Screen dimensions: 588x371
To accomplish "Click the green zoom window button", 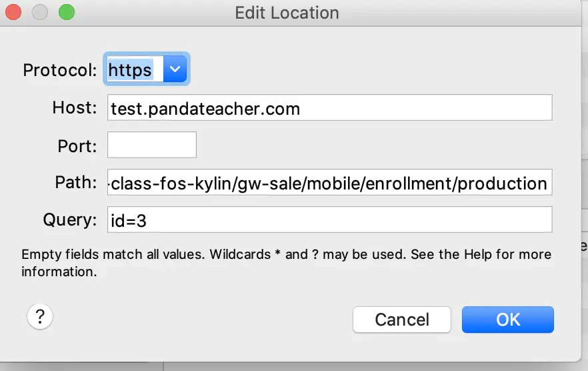I will coord(67,12).
